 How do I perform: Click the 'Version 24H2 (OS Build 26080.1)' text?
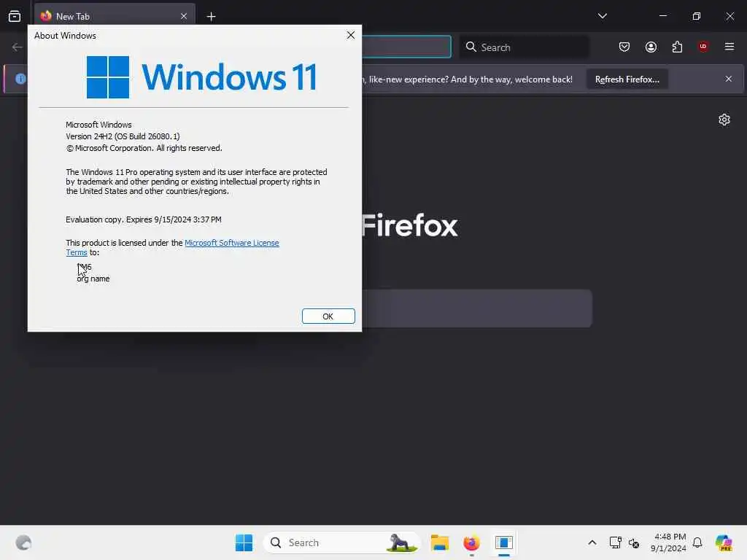click(123, 136)
